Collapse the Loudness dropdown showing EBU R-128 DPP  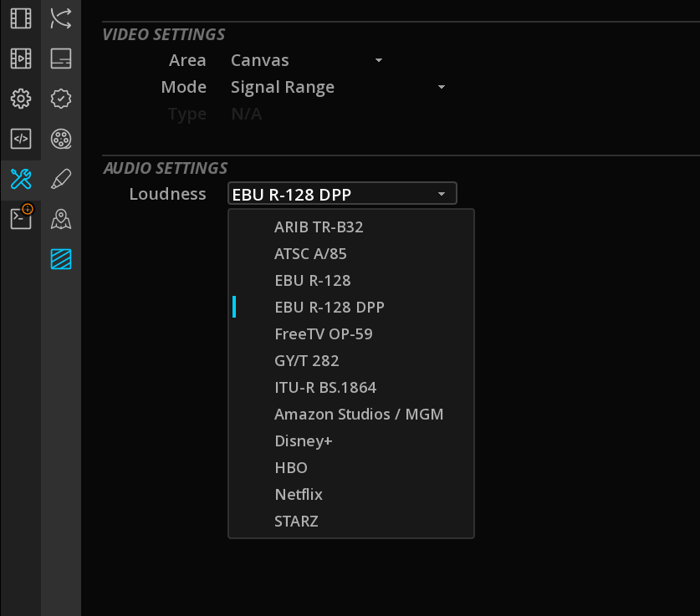(342, 194)
